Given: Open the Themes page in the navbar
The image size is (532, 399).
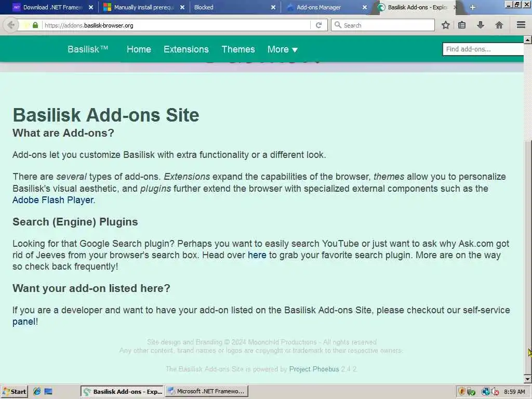Looking at the screenshot, I should click(238, 49).
